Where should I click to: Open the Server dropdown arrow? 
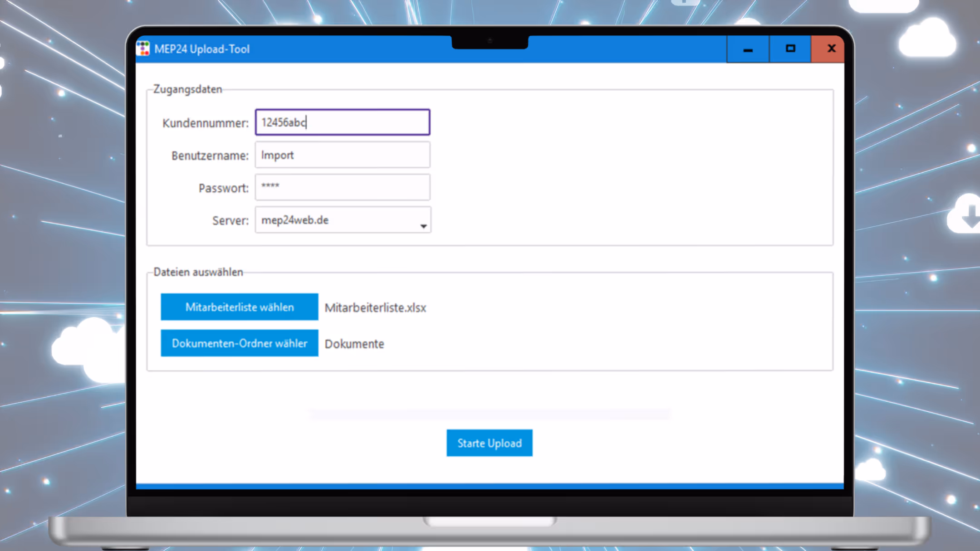click(x=423, y=226)
